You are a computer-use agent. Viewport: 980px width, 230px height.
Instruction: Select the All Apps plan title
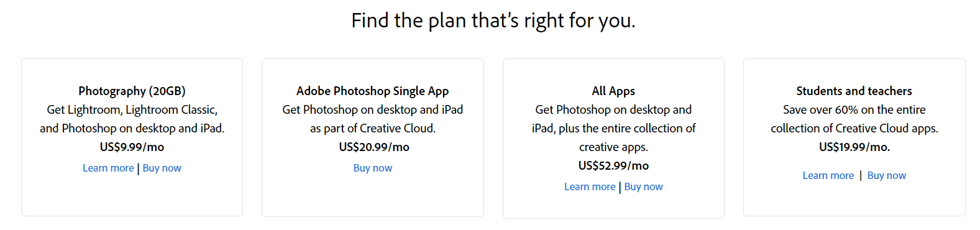(613, 91)
